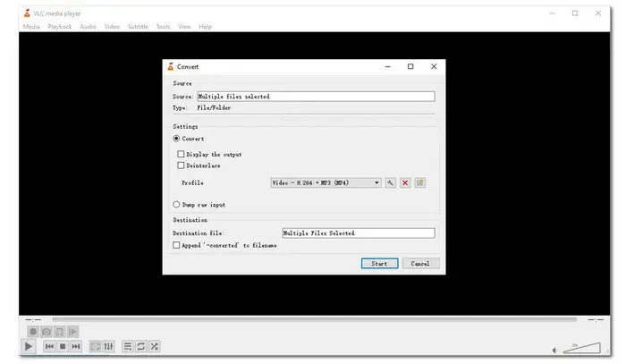
Task: Open the Media menu
Action: (x=31, y=27)
